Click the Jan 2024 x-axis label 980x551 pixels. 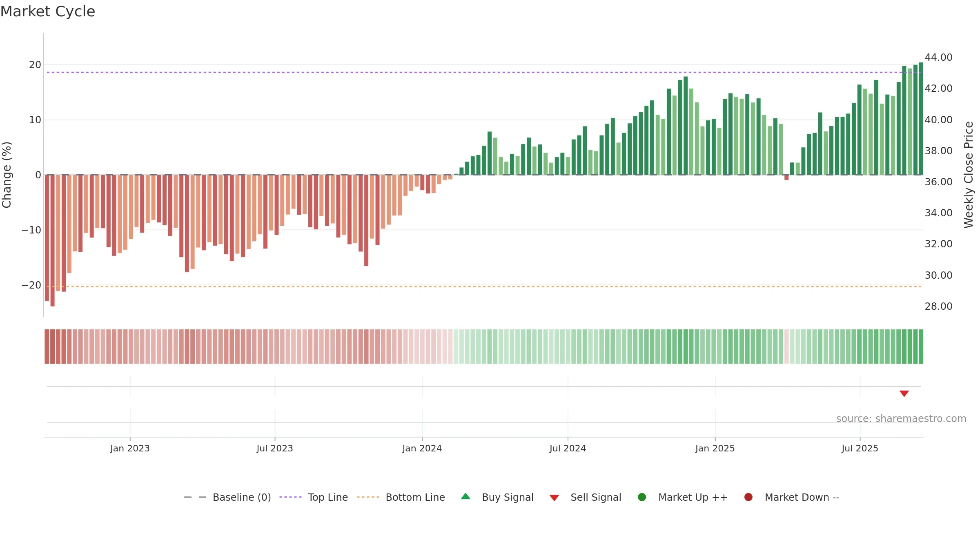click(x=422, y=448)
